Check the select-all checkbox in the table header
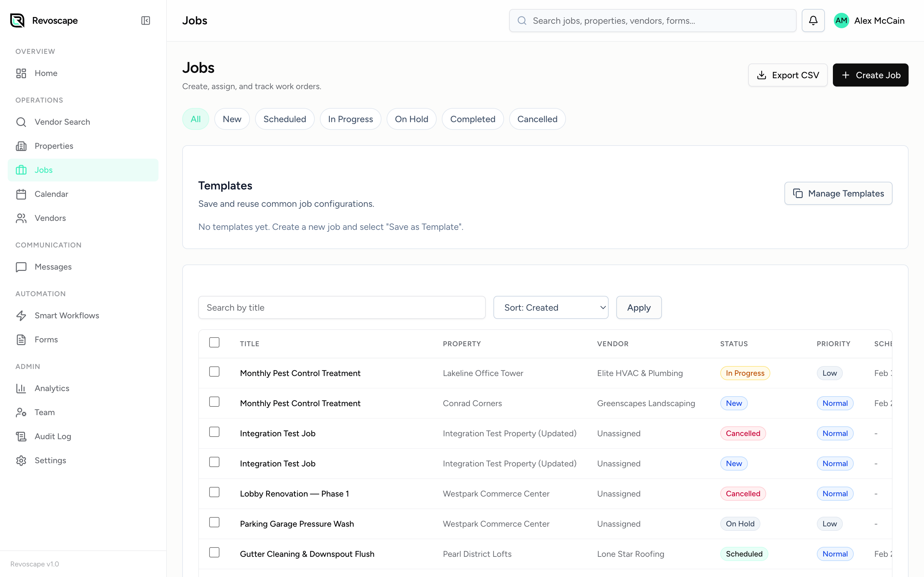 click(214, 342)
